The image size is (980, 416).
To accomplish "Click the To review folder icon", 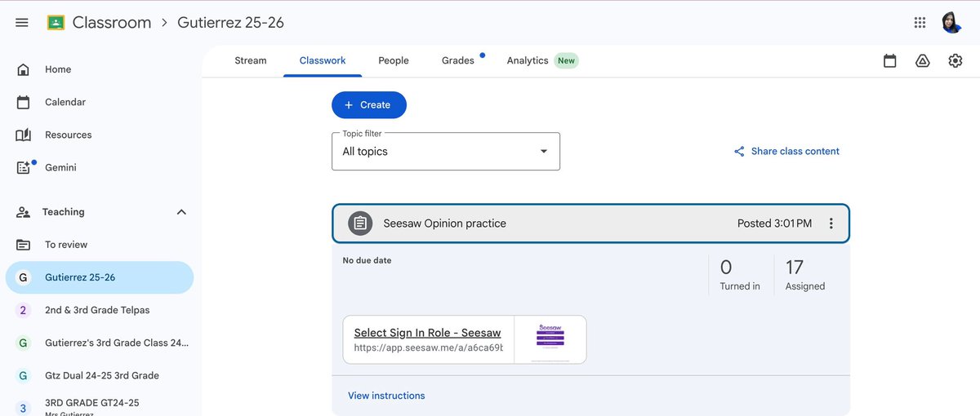I will 24,245.
